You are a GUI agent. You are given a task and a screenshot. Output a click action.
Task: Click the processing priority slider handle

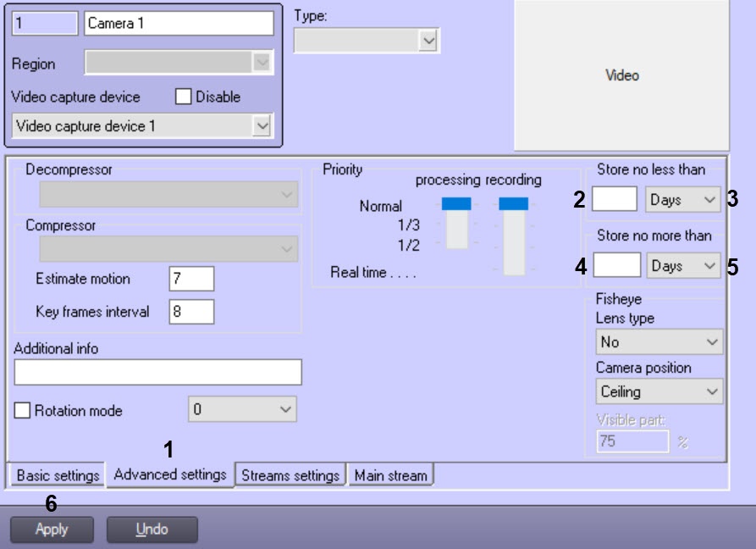tap(456, 203)
